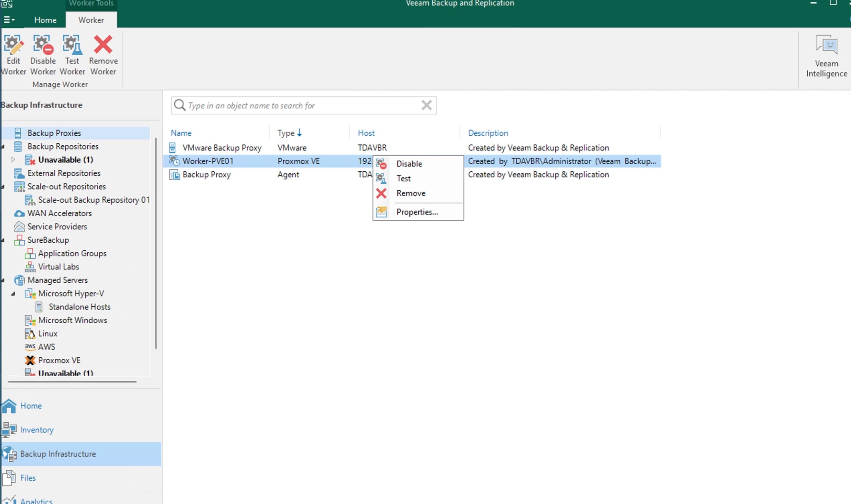Switch to the Home ribbon tab

[x=45, y=20]
